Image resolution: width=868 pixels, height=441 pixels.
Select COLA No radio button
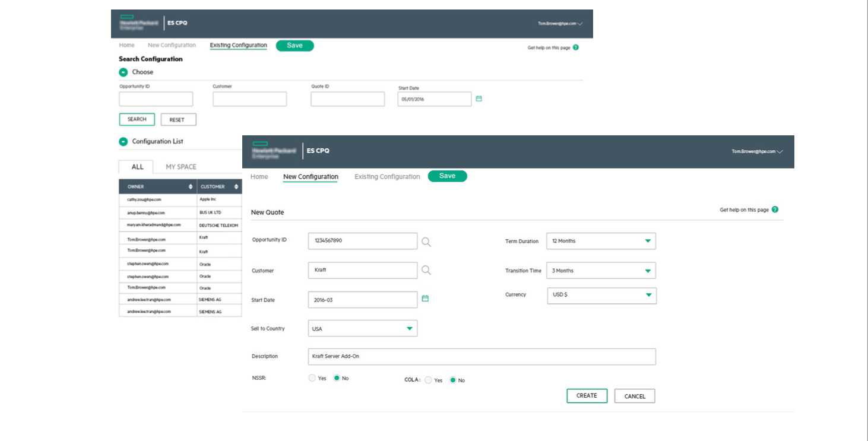(x=452, y=380)
